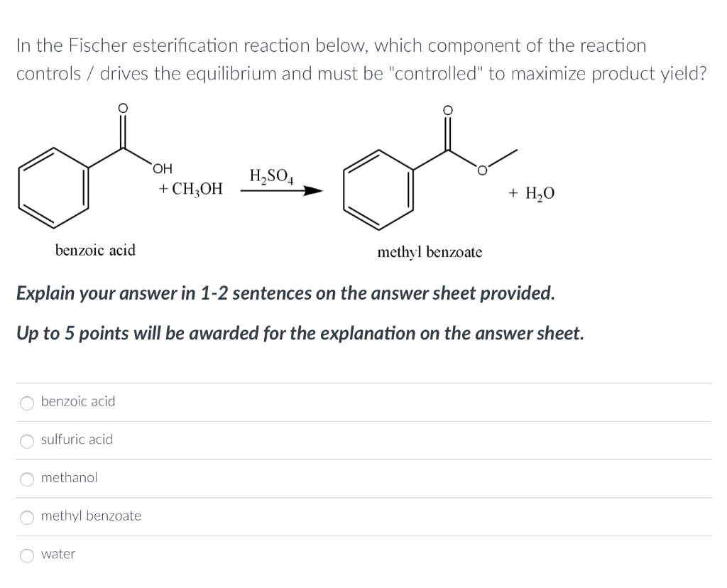Viewport: 727px width, 588px height.
Task: Select the methanol radio button
Action: [x=26, y=479]
